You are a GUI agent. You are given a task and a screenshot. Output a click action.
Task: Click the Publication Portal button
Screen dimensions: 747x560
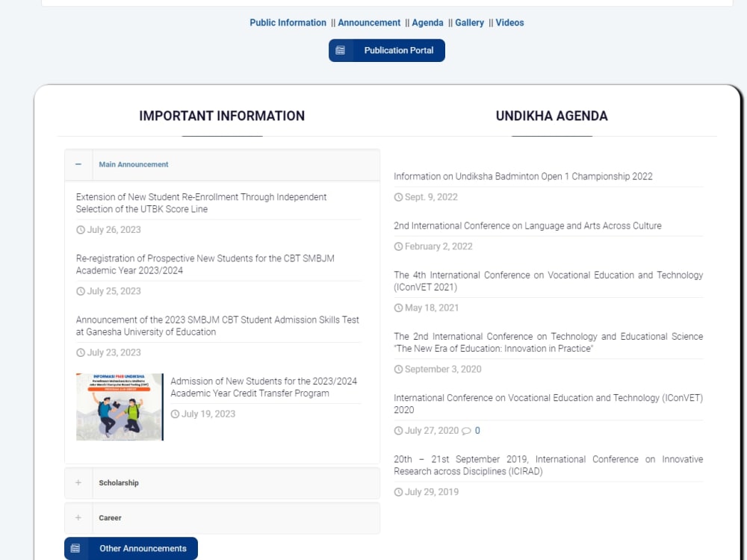pos(387,51)
